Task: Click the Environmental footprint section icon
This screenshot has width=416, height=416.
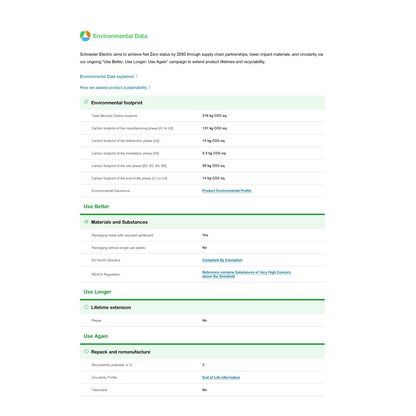Action: point(86,102)
